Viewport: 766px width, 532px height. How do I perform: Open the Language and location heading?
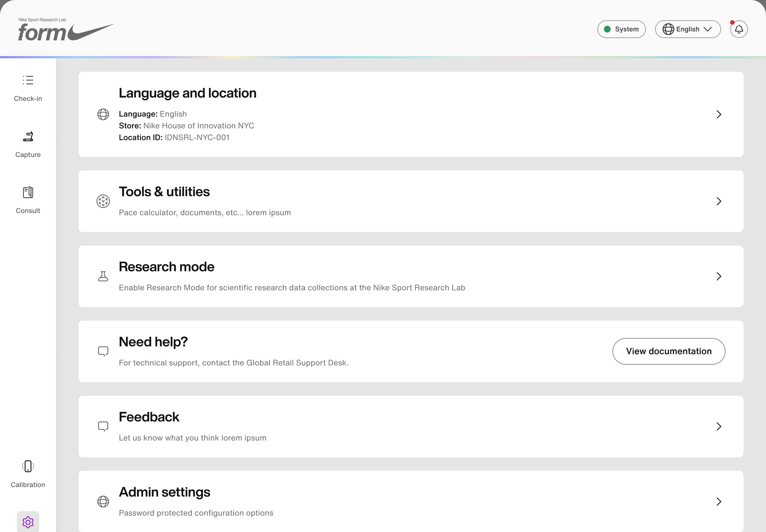pos(187,93)
